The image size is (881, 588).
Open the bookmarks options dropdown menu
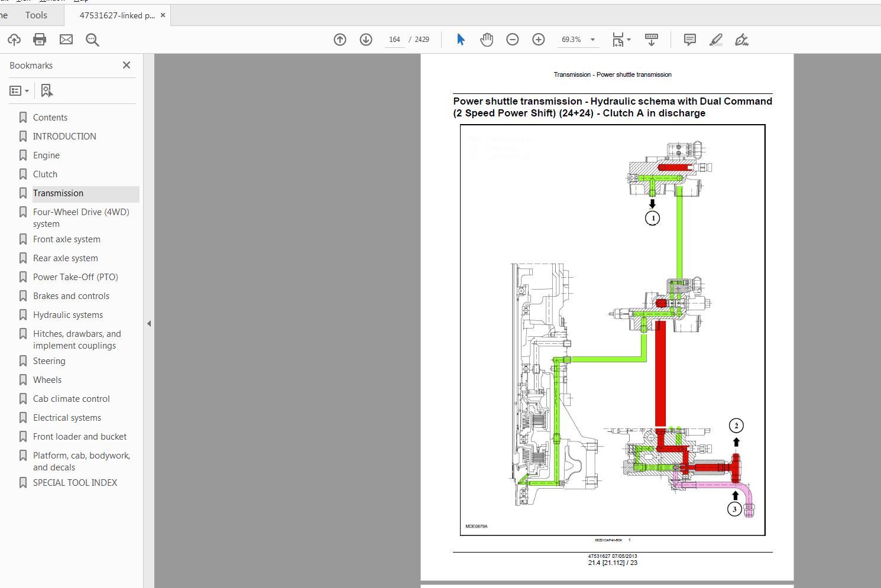19,90
